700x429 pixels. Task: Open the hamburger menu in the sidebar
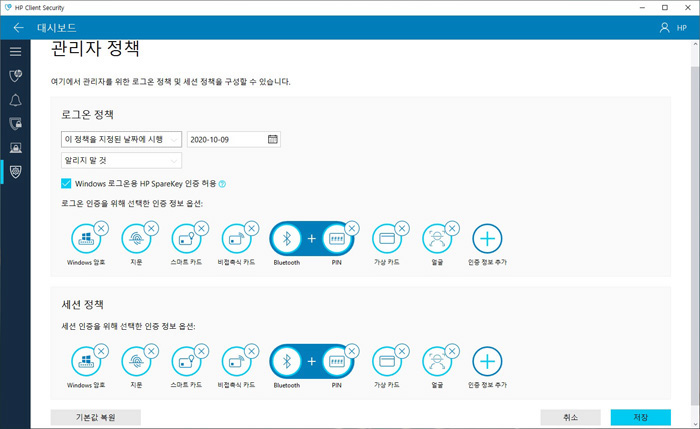(15, 50)
